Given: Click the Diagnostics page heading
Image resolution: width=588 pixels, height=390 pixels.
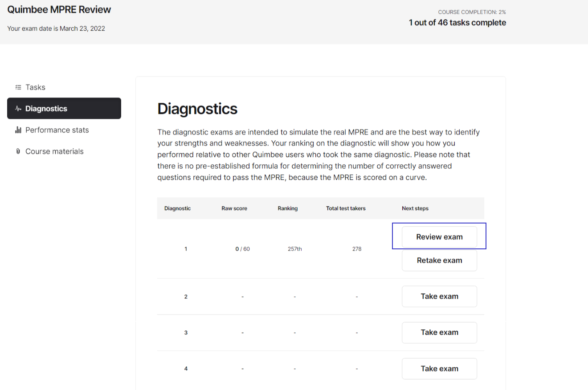Looking at the screenshot, I should click(197, 109).
